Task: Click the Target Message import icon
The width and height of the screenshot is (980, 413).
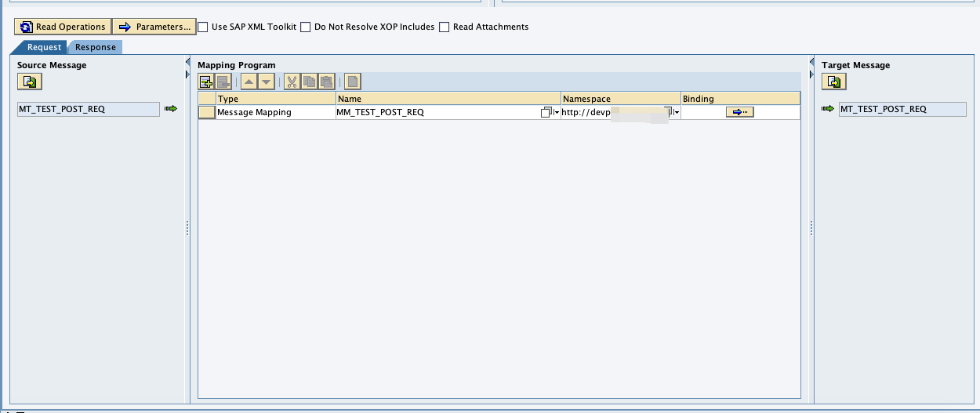Action: pos(833,82)
